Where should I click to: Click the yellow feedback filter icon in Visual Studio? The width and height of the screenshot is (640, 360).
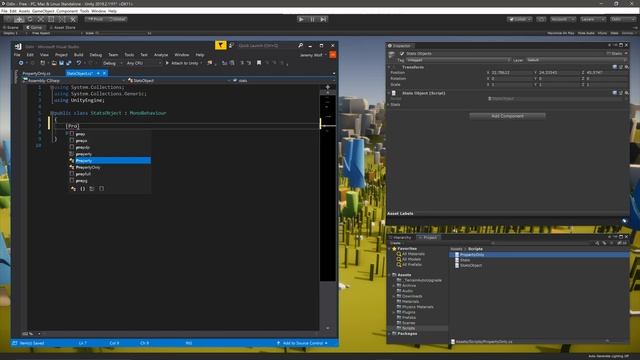pos(220,45)
